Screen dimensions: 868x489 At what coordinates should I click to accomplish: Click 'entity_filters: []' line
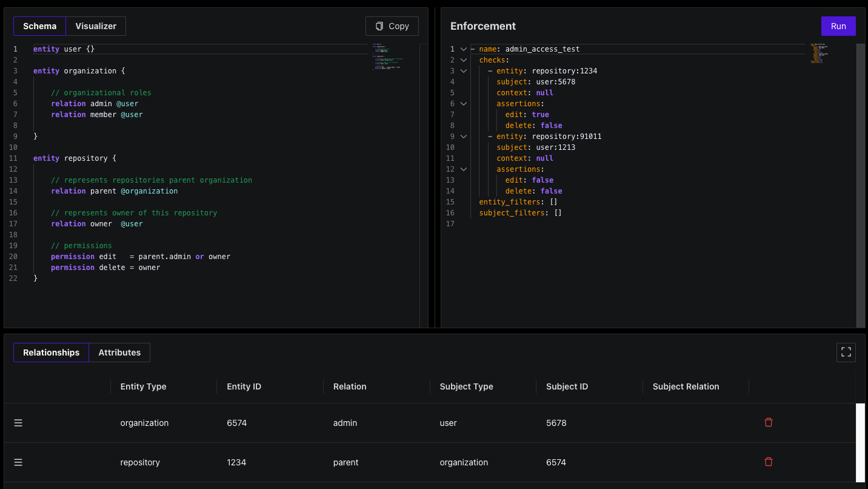518,202
